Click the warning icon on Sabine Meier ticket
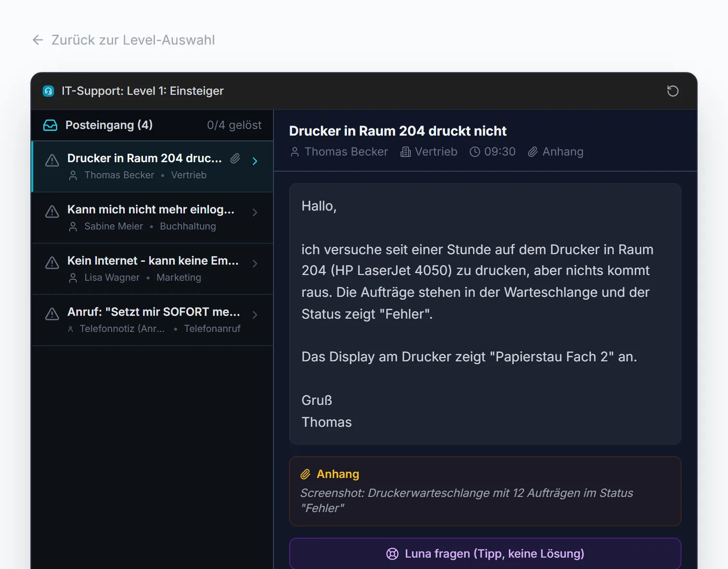Viewport: 728px width, 569px height. (x=52, y=212)
